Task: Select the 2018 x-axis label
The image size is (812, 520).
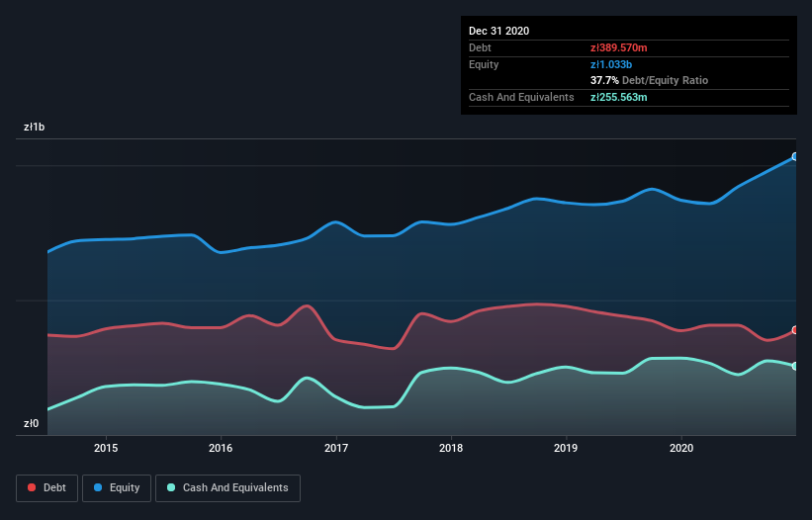Action: 451,448
